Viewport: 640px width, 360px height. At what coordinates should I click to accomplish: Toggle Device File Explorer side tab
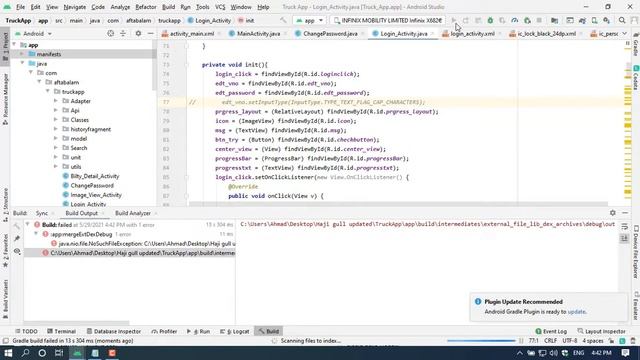click(x=636, y=251)
